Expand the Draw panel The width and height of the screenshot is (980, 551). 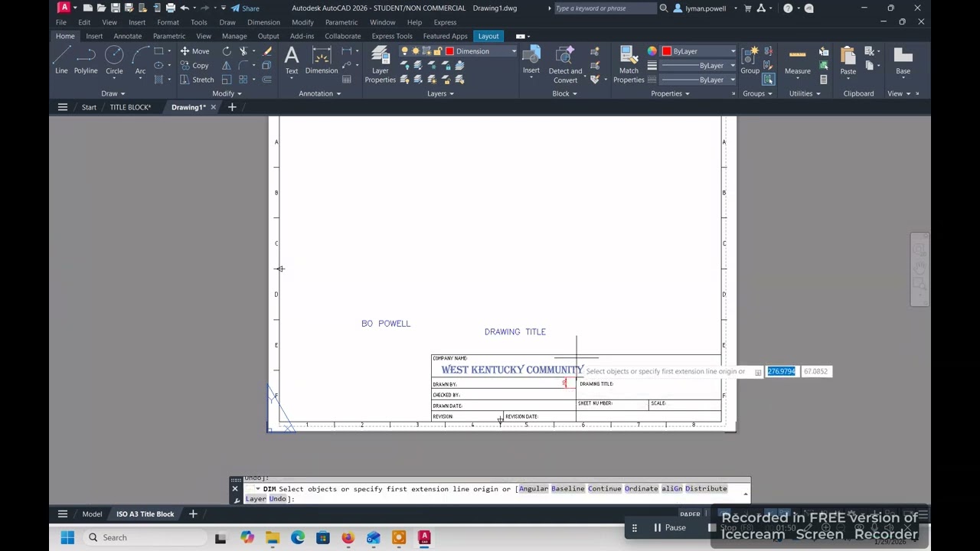click(x=113, y=93)
